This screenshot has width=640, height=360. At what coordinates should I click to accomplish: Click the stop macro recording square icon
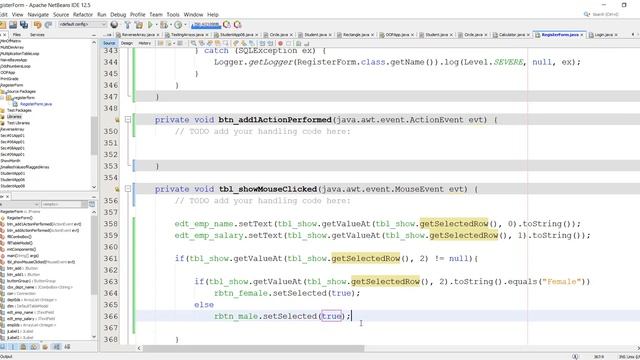click(289, 43)
